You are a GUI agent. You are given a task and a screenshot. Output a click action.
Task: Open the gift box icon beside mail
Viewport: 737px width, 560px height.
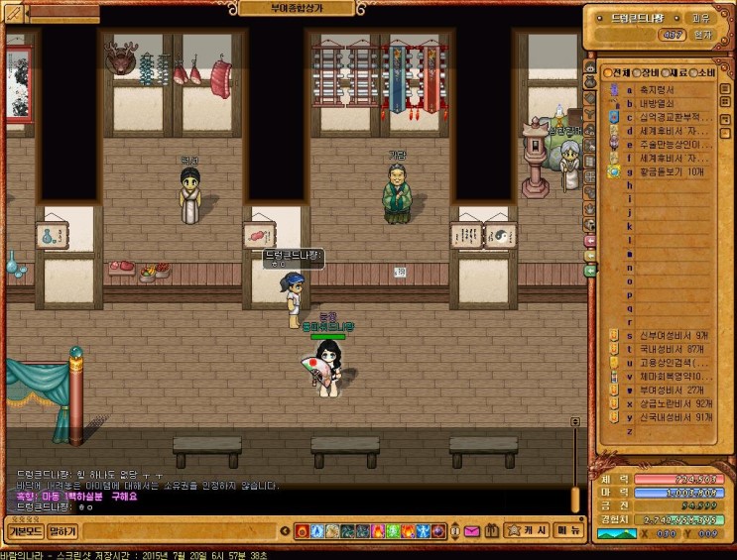(x=490, y=532)
